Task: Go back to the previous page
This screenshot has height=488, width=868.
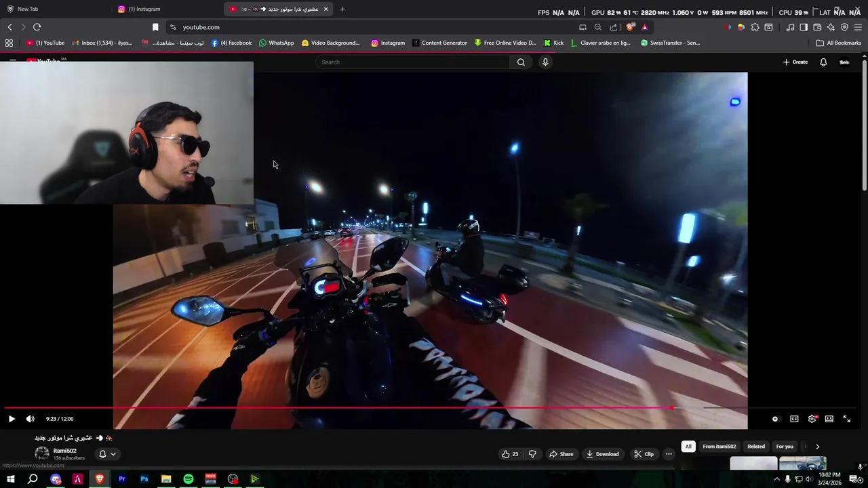Action: click(x=9, y=27)
